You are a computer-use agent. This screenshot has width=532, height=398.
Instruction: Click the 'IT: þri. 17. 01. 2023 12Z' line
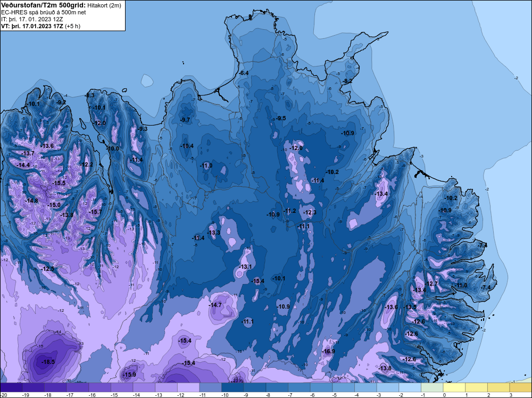click(x=32, y=19)
